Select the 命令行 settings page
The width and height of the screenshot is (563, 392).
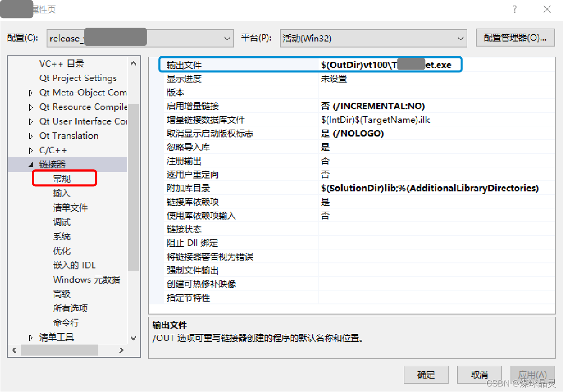66,323
